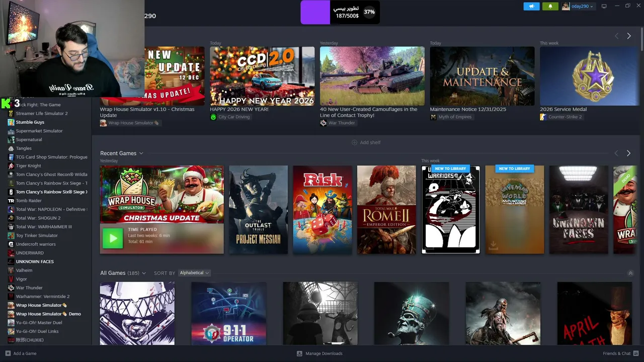Click the Undercroft warriors sidebar icon

tap(11, 244)
